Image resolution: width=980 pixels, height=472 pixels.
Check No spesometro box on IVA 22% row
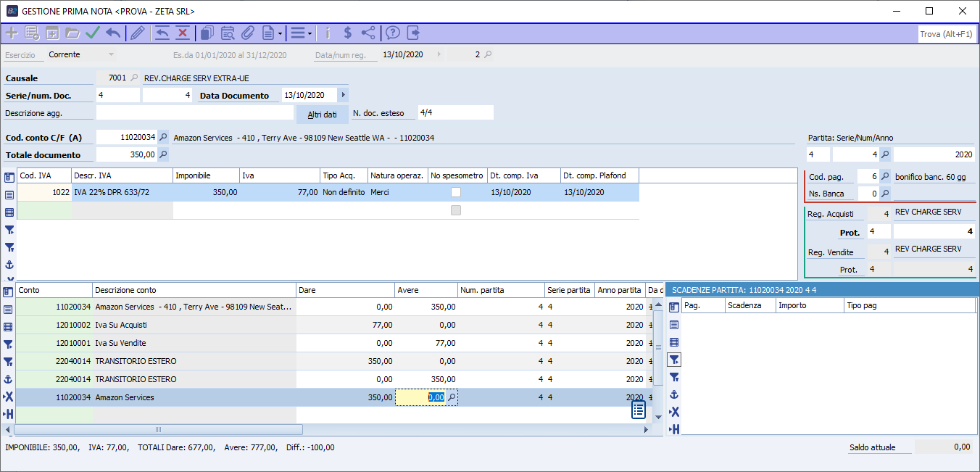(x=455, y=192)
